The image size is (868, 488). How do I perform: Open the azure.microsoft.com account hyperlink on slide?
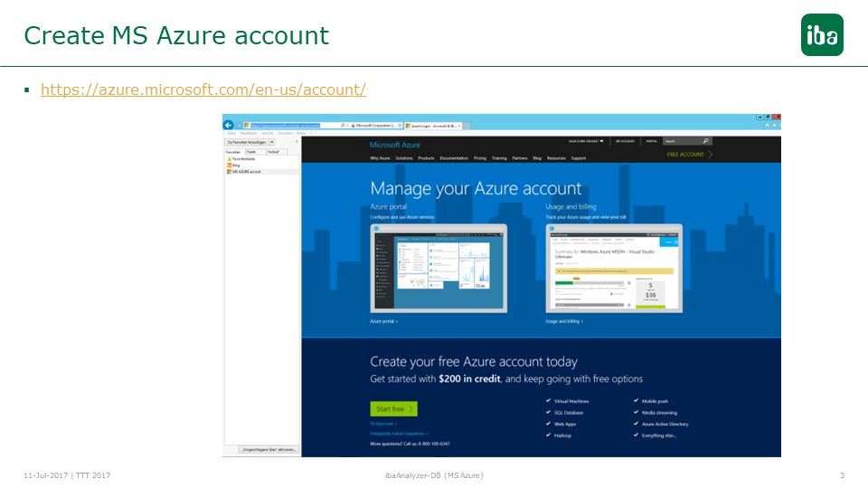point(203,89)
